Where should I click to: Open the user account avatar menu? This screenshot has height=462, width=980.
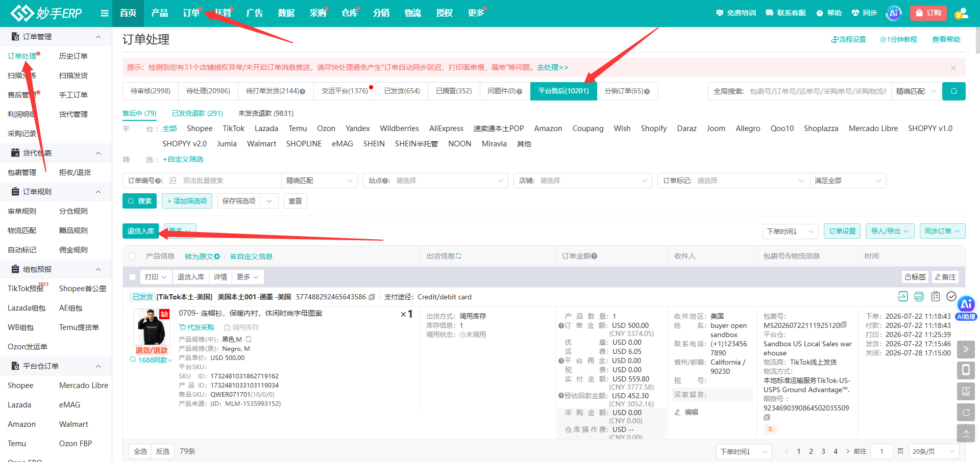point(961,13)
